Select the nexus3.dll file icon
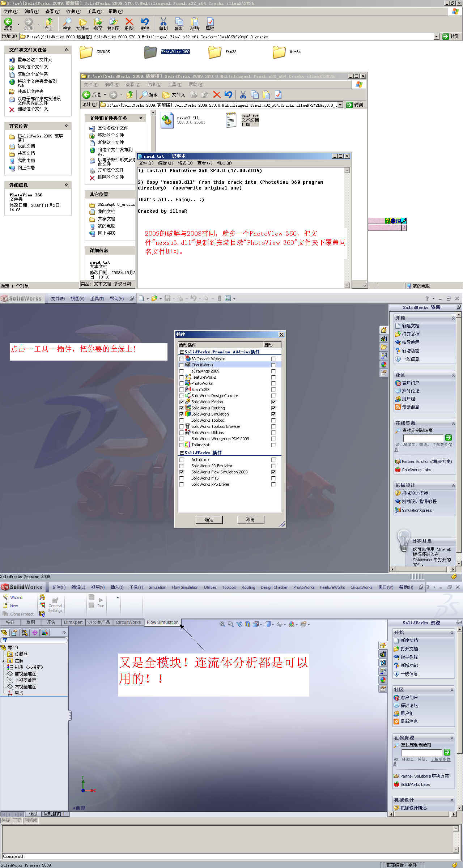463x868 pixels. pos(167,120)
